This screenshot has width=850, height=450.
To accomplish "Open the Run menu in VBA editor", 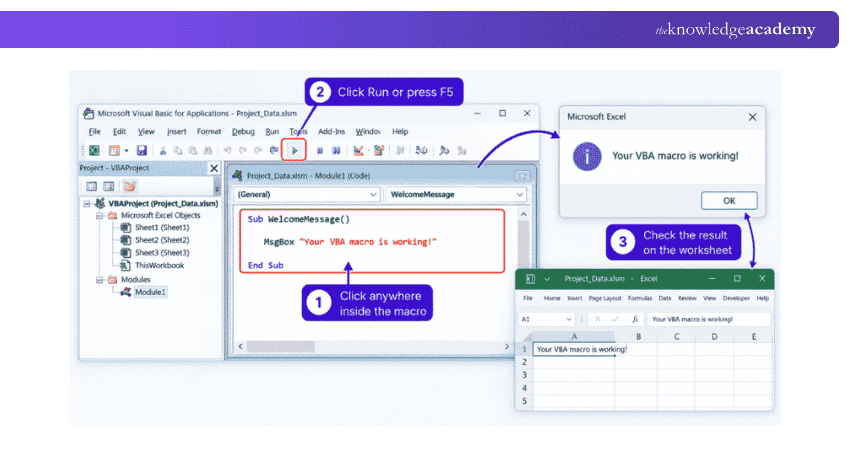I will tap(272, 131).
